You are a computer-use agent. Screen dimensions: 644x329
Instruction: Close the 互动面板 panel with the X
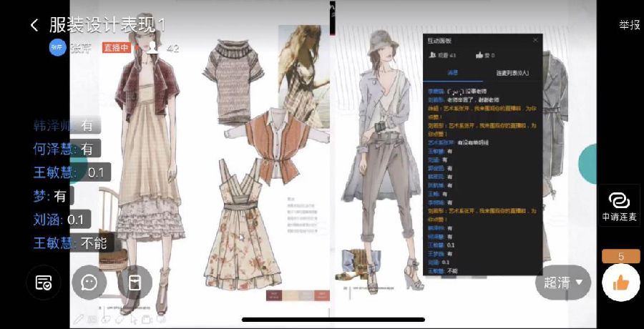tap(535, 41)
